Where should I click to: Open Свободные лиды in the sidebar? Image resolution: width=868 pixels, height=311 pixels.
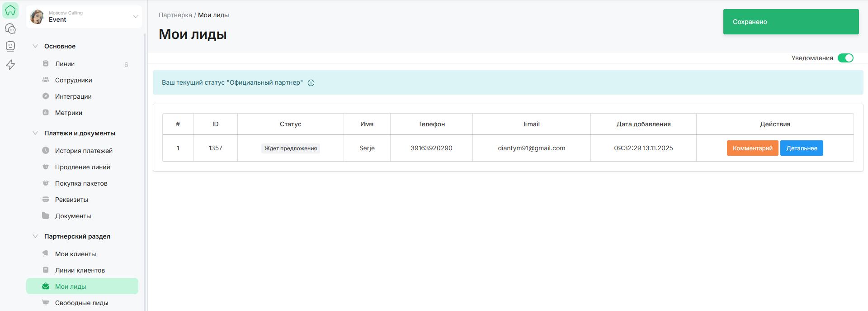[81, 303]
